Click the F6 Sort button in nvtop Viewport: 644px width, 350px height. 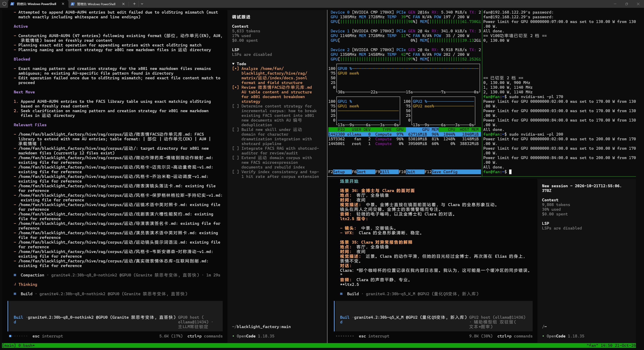tap(363, 172)
